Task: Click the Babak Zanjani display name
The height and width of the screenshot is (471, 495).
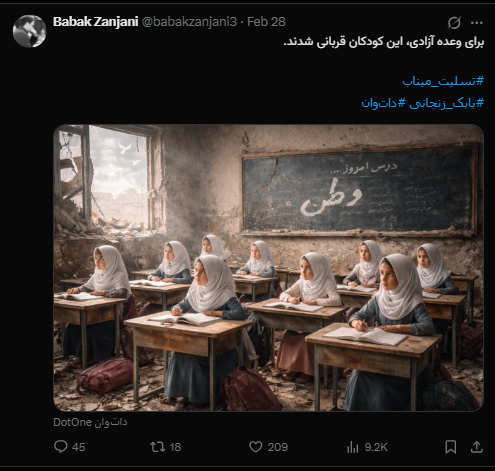Action: coord(95,22)
